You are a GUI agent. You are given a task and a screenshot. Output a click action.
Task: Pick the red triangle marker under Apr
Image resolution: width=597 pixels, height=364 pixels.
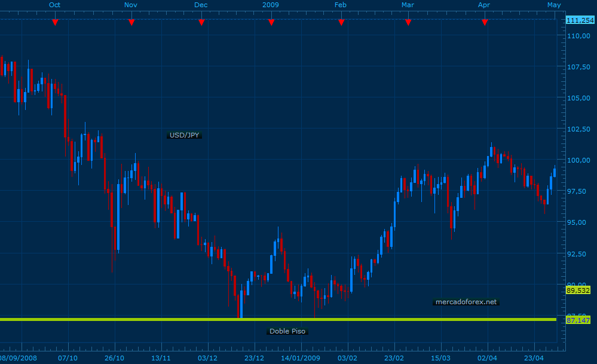click(x=485, y=23)
